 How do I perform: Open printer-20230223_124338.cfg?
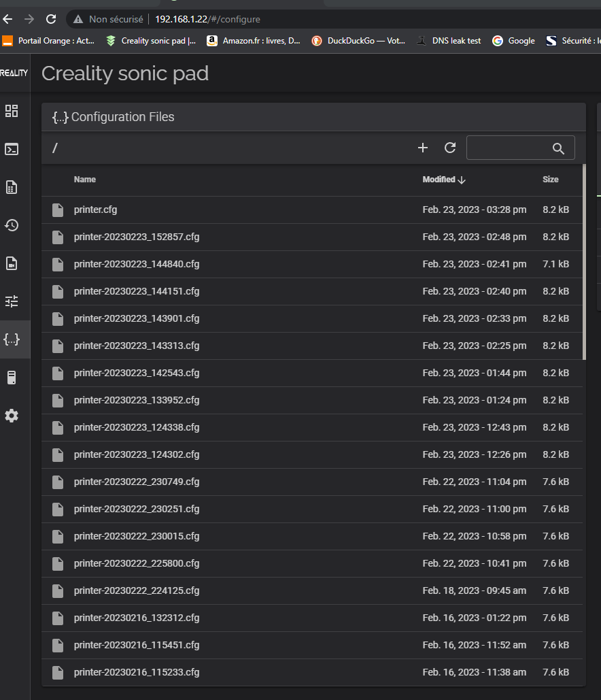tap(137, 428)
